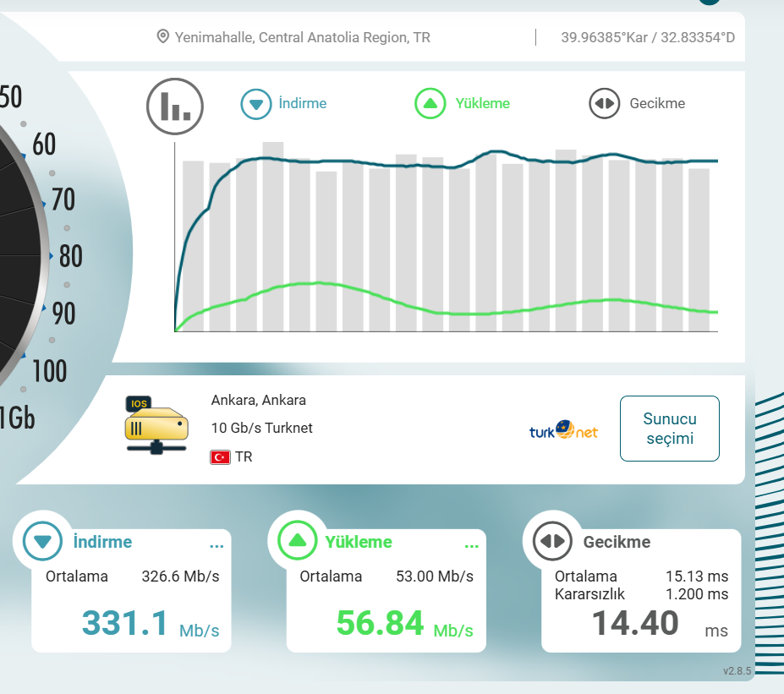784x694 pixels.
Task: Click the bar chart graph icon
Action: 175,107
